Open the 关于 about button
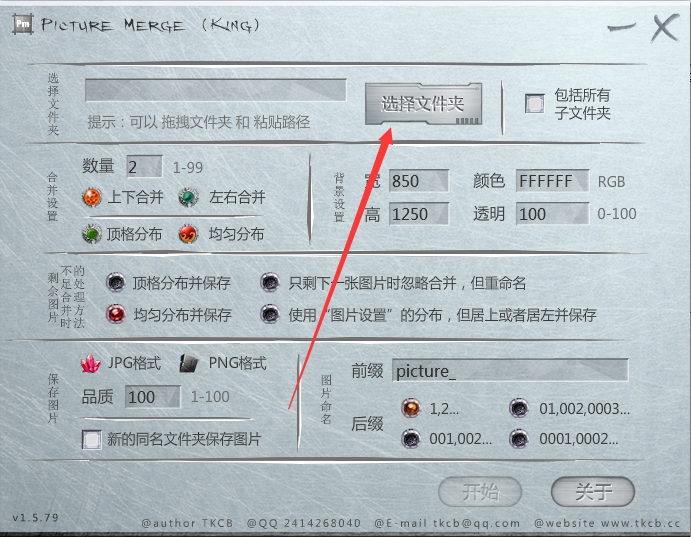This screenshot has height=537, width=691. click(x=593, y=492)
